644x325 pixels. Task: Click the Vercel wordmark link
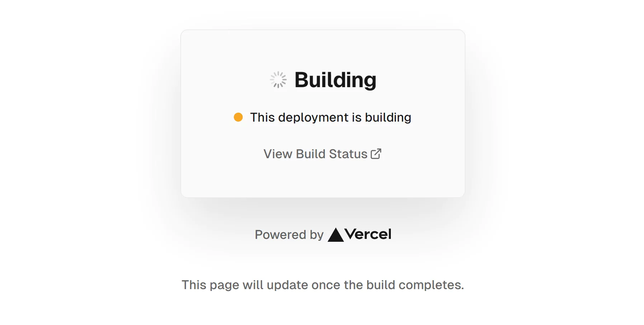[x=368, y=234]
